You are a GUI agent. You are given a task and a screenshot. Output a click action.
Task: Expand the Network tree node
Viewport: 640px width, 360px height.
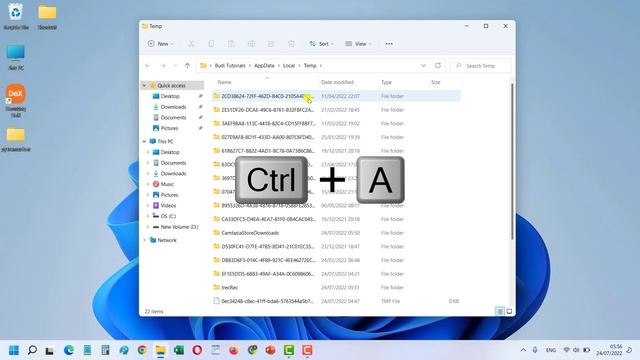(144, 240)
